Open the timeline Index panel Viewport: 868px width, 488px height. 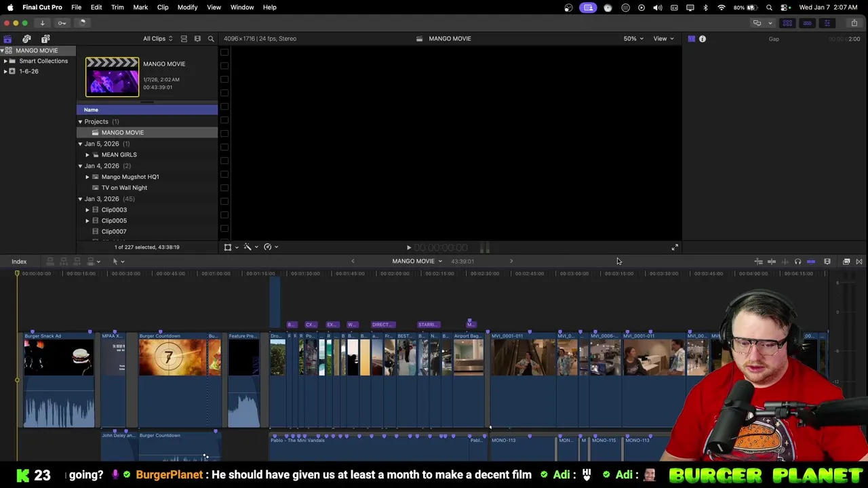click(x=19, y=262)
